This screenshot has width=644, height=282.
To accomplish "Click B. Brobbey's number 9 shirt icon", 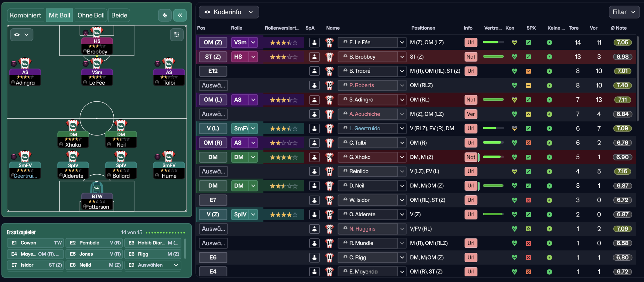I will point(329,57).
